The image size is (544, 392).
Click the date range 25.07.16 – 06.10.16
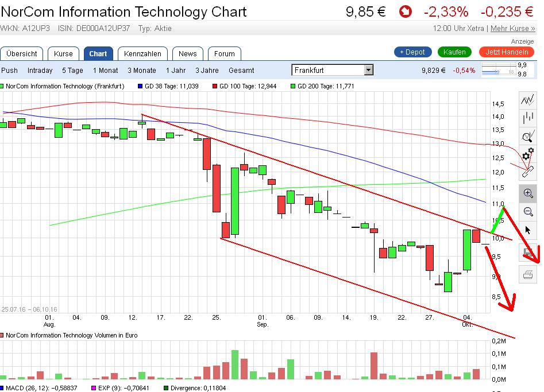click(29, 309)
